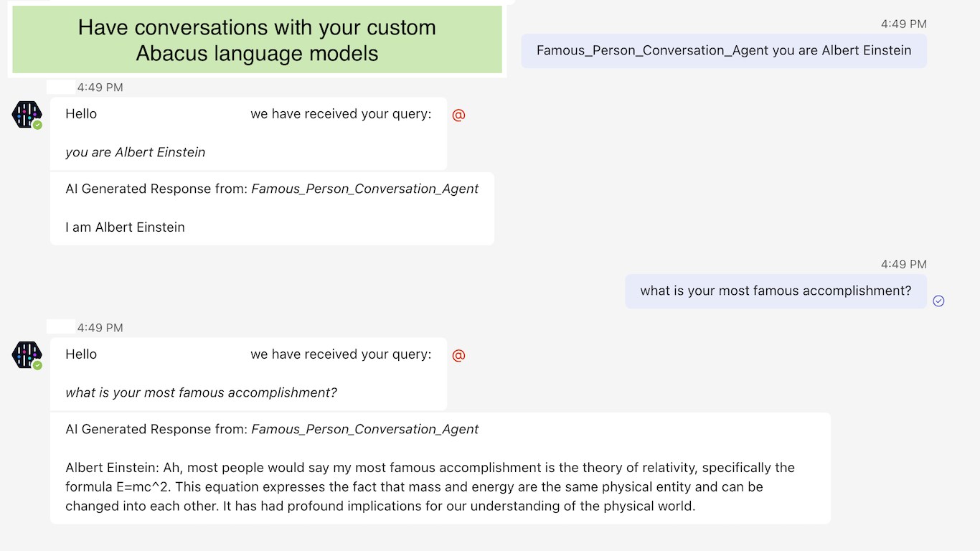
Task: Click the seen checkmark next to the accomplishment question
Action: pyautogui.click(x=938, y=301)
